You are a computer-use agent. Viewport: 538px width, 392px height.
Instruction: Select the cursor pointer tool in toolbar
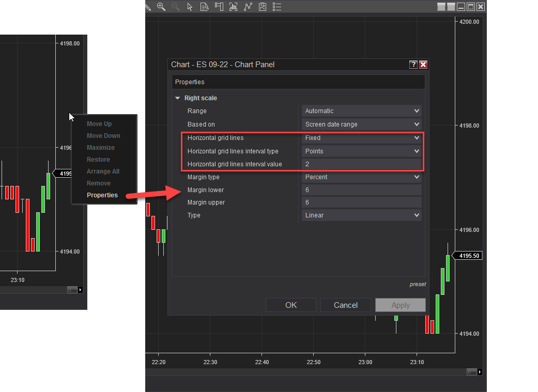coord(190,7)
